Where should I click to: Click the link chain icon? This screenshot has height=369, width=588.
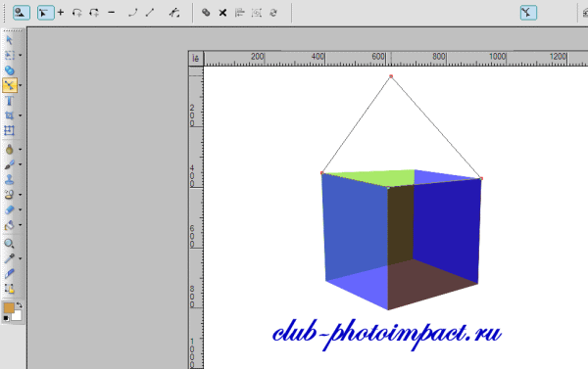[x=206, y=13]
